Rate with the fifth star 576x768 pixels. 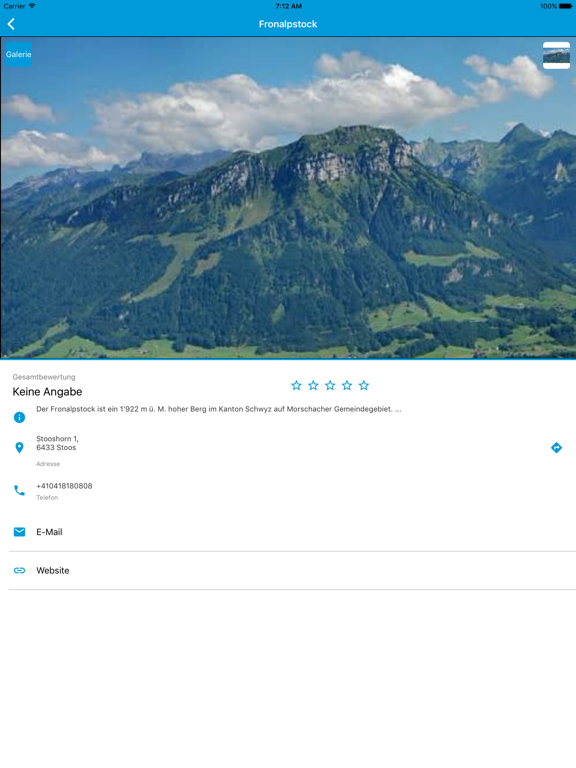363,385
